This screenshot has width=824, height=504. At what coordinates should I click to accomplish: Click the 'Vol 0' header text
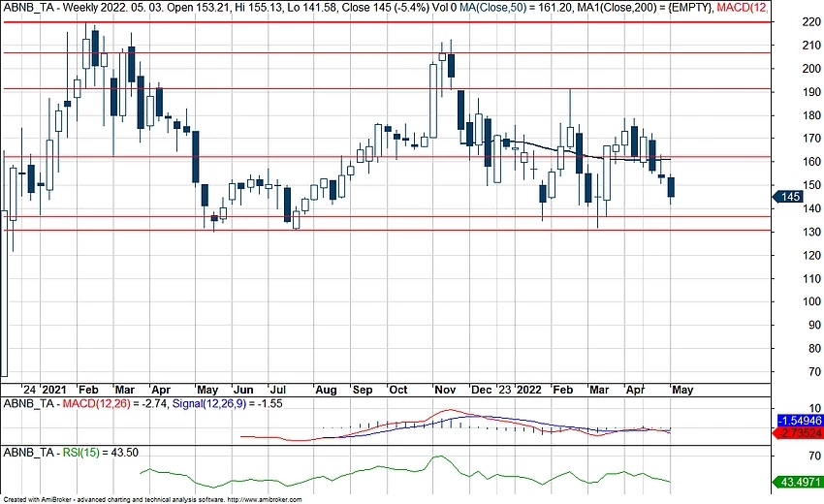click(445, 8)
